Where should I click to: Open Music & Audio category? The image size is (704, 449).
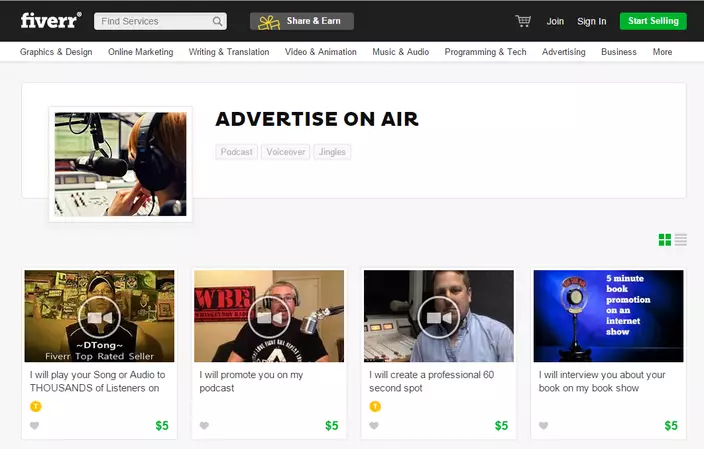(400, 52)
